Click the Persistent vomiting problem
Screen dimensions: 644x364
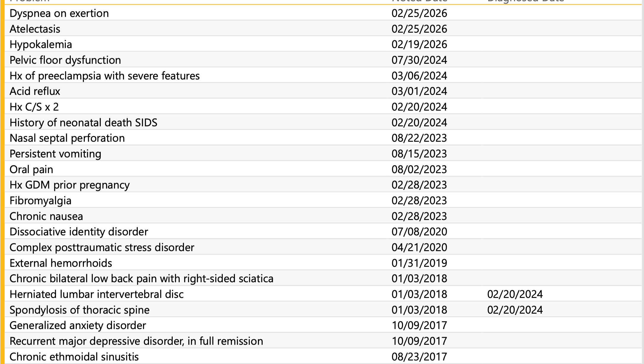[x=55, y=154]
